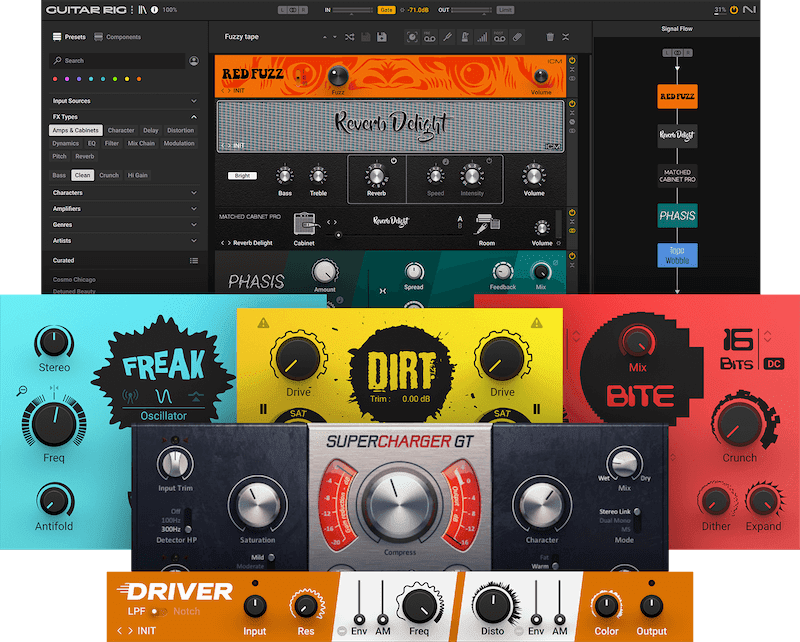Toggle the main power button in header
The height and width of the screenshot is (642, 800).
coord(734,10)
